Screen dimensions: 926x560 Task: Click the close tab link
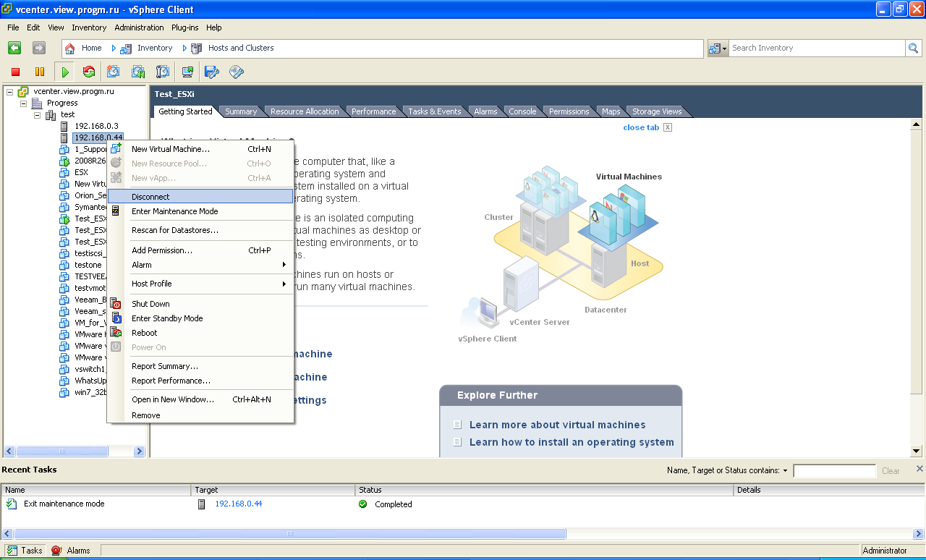point(641,127)
